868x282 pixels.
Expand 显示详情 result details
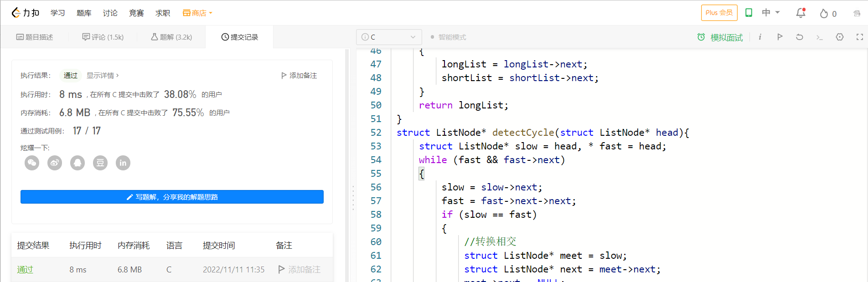coord(103,76)
